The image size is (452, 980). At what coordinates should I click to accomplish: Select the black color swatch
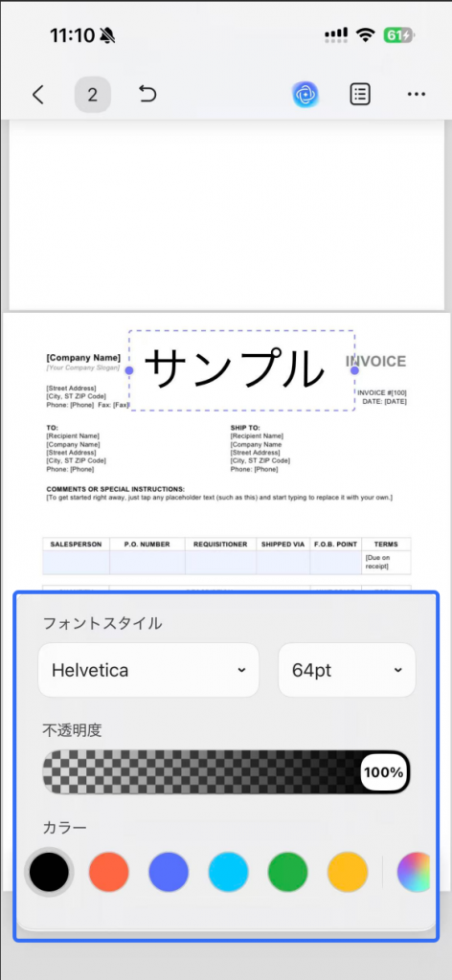(49, 871)
